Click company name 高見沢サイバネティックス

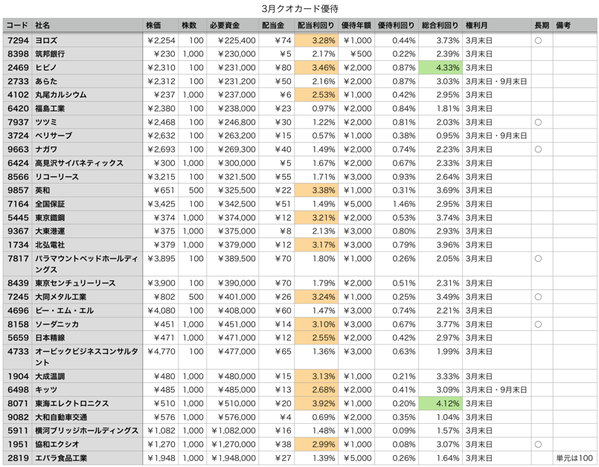pos(79,163)
